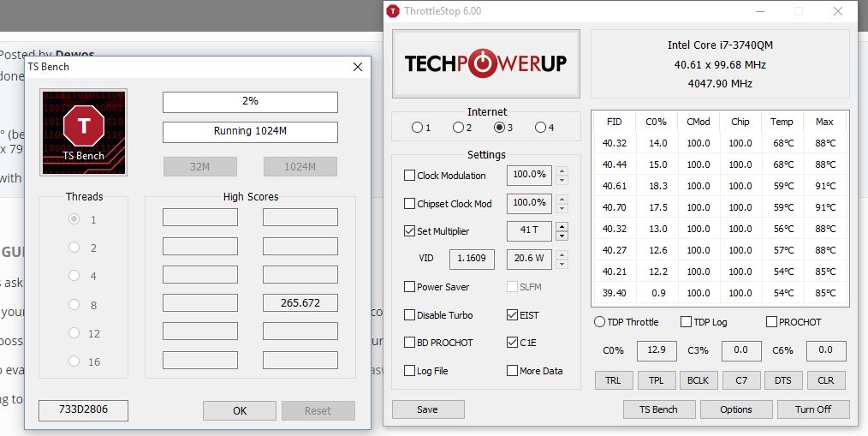Screen dimensions: 868x436
Task: Save ThrottleStop settings
Action: (428, 409)
